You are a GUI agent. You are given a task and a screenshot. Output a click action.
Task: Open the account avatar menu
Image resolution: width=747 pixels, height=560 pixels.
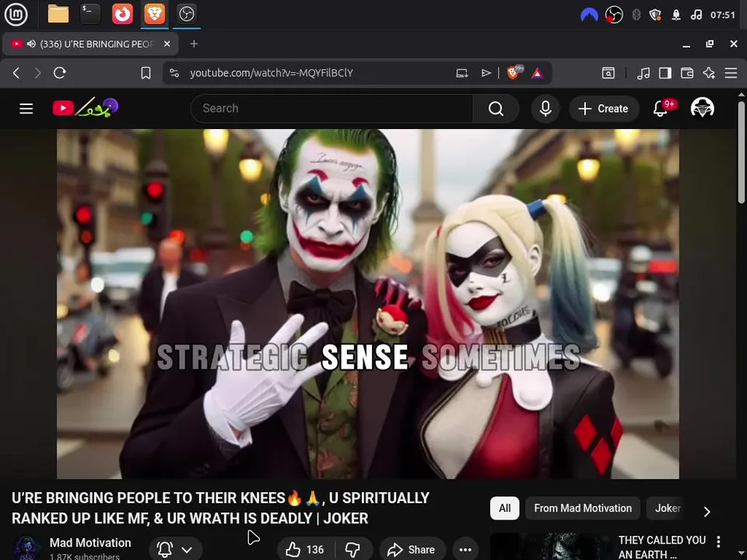click(702, 108)
